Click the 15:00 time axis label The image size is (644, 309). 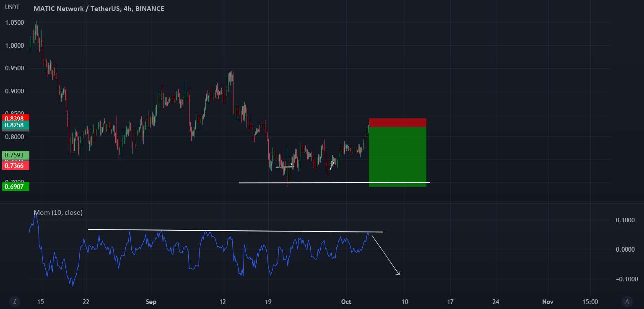click(590, 301)
